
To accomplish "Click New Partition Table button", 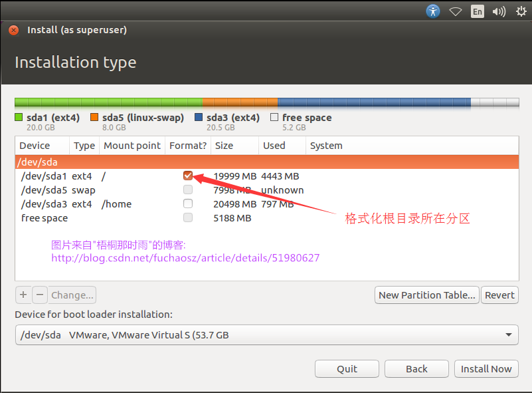I will [x=427, y=295].
